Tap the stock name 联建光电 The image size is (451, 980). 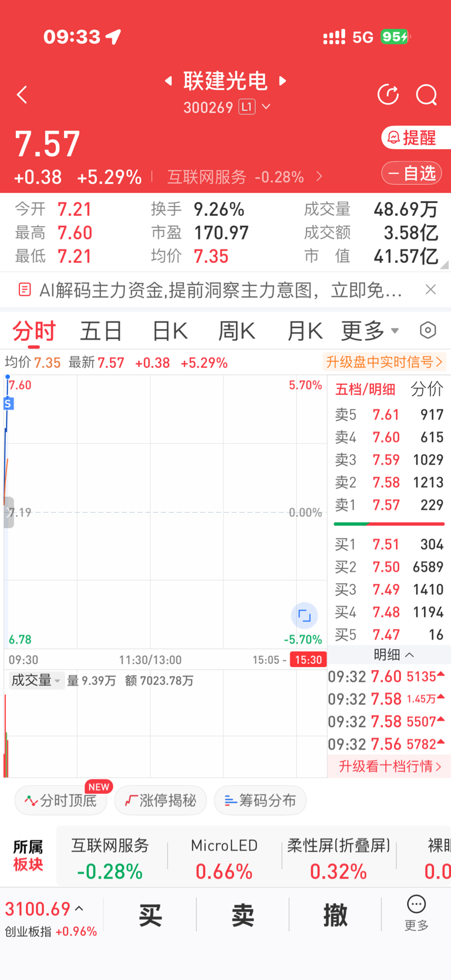225,80
